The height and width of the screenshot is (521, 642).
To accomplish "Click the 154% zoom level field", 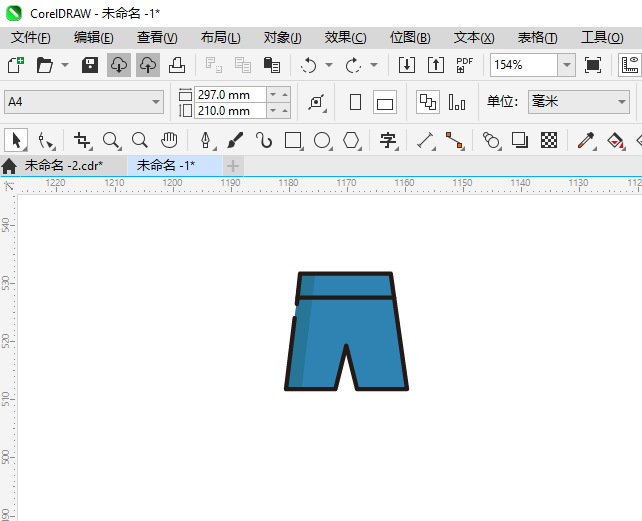I will 524,65.
